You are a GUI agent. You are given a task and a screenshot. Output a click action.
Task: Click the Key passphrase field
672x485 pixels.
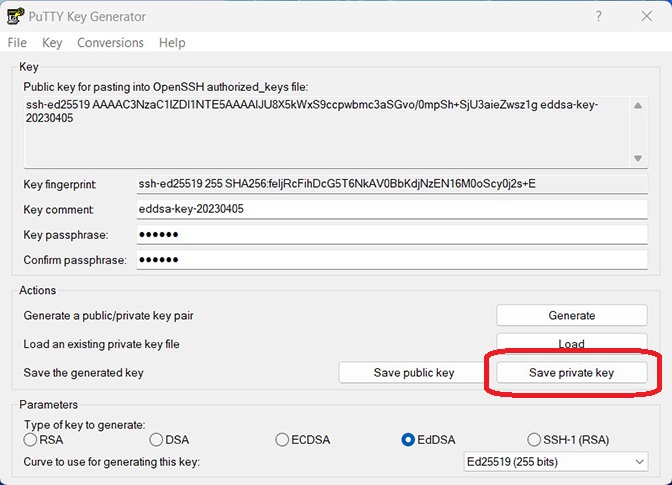pyautogui.click(x=392, y=234)
